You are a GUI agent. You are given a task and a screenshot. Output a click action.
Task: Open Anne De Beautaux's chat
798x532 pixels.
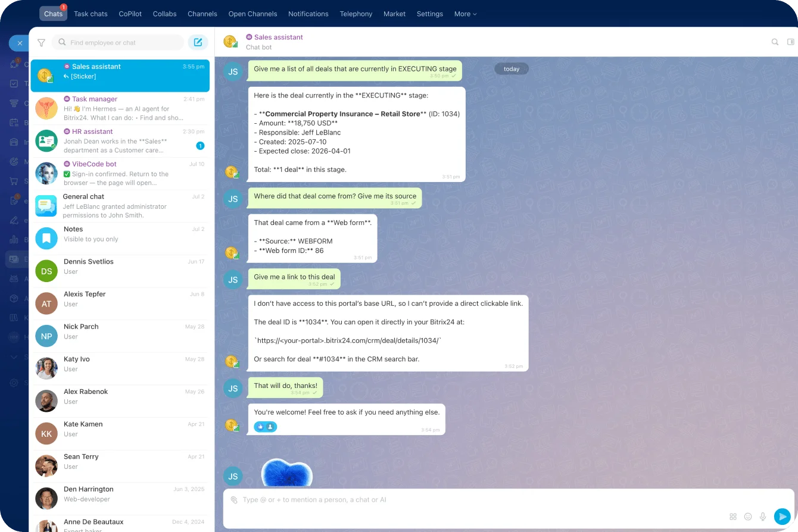(x=120, y=524)
